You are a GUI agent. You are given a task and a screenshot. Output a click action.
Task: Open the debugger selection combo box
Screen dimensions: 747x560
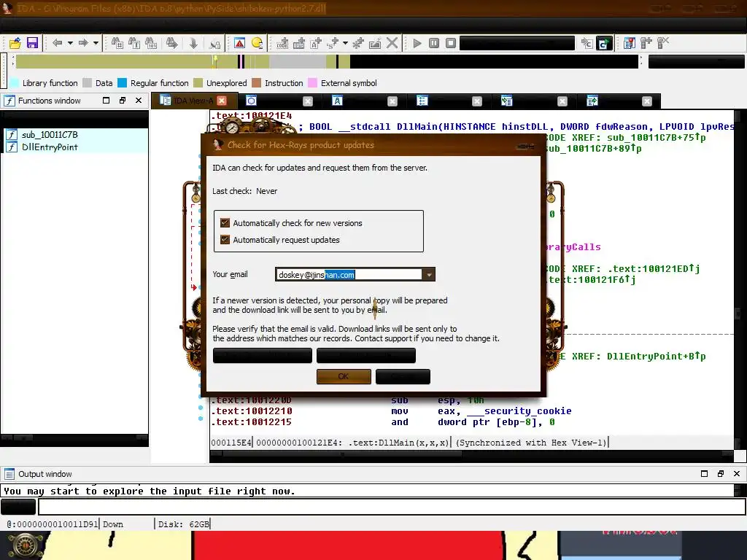517,43
